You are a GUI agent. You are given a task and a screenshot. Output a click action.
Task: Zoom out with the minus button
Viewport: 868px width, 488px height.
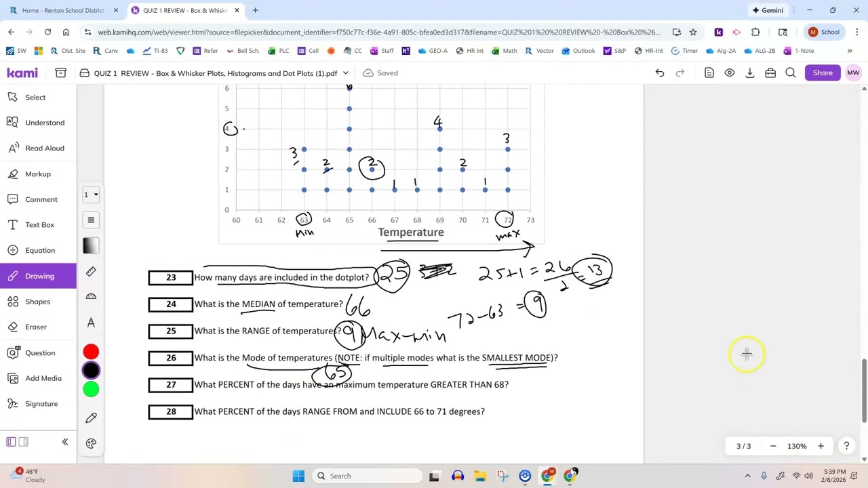(x=773, y=446)
